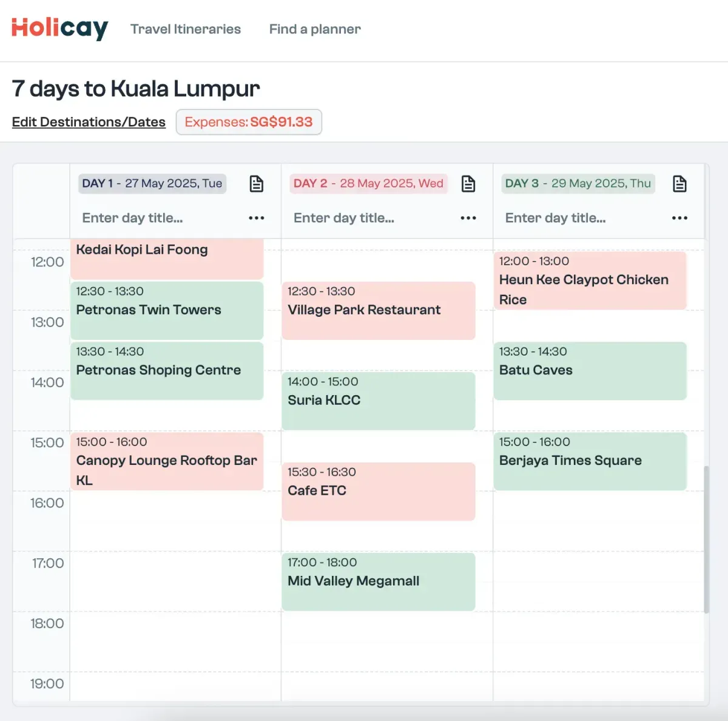The height and width of the screenshot is (721, 728).
Task: Select the DAY 1 - 27 May 2025 label
Action: (x=152, y=183)
